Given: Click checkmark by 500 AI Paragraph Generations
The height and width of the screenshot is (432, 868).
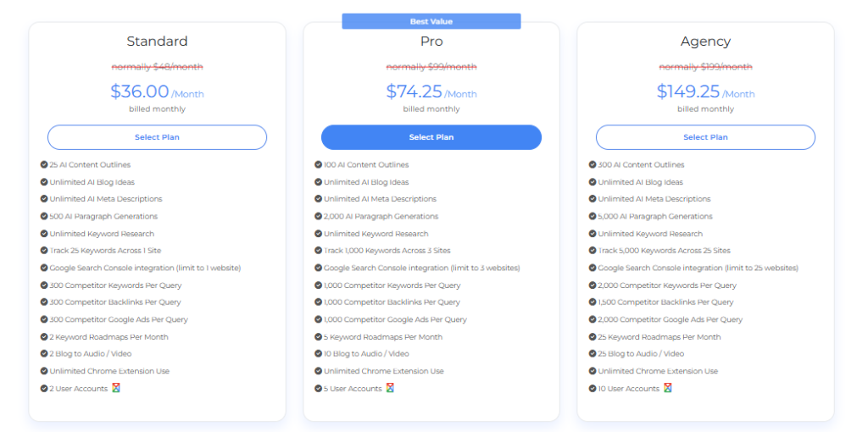Looking at the screenshot, I should click(x=44, y=216).
